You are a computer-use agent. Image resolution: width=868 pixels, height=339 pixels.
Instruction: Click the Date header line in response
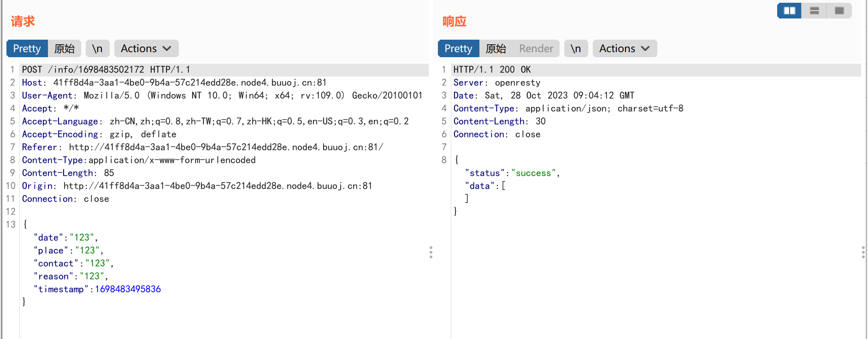coord(544,95)
